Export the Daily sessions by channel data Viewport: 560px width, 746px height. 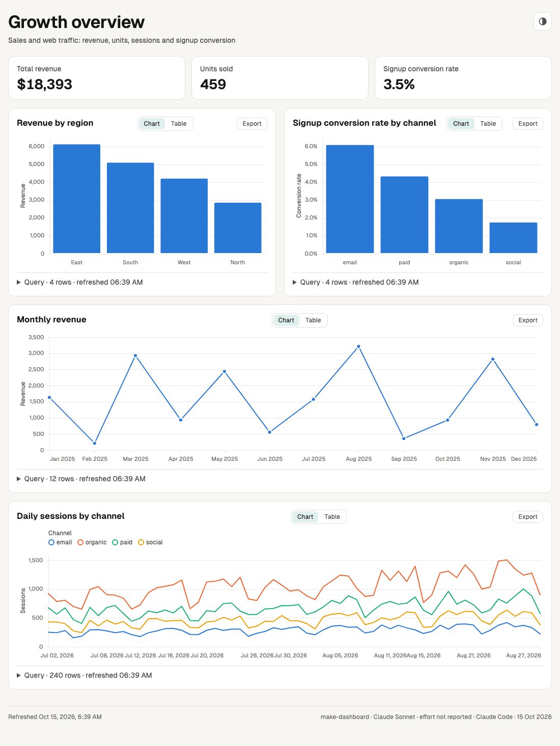(x=528, y=517)
